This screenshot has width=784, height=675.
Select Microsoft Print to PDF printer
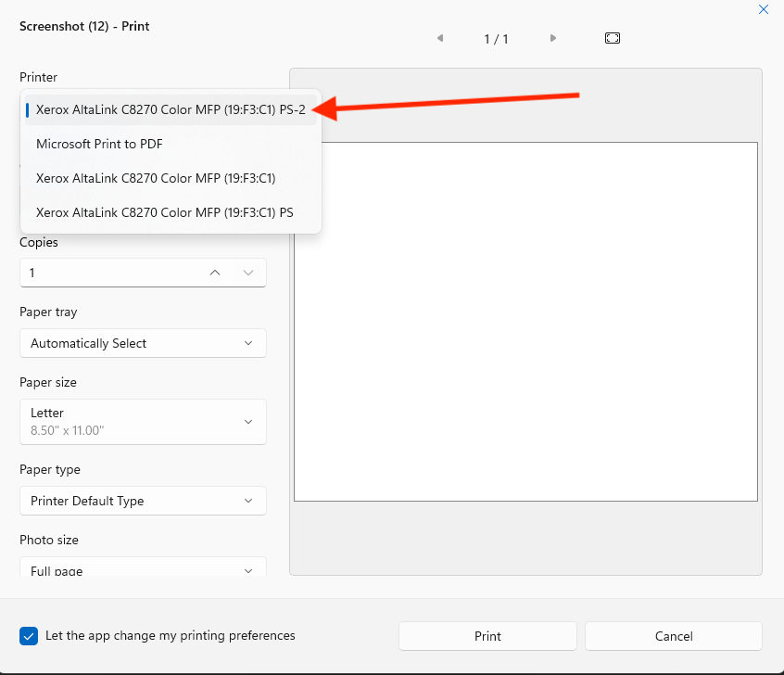point(100,144)
